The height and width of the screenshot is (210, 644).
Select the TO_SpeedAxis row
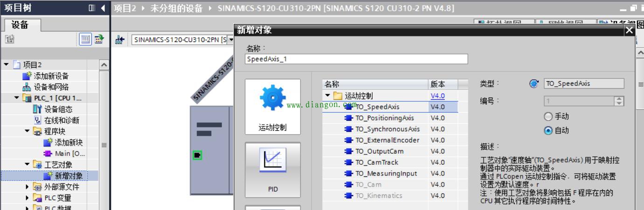point(390,107)
